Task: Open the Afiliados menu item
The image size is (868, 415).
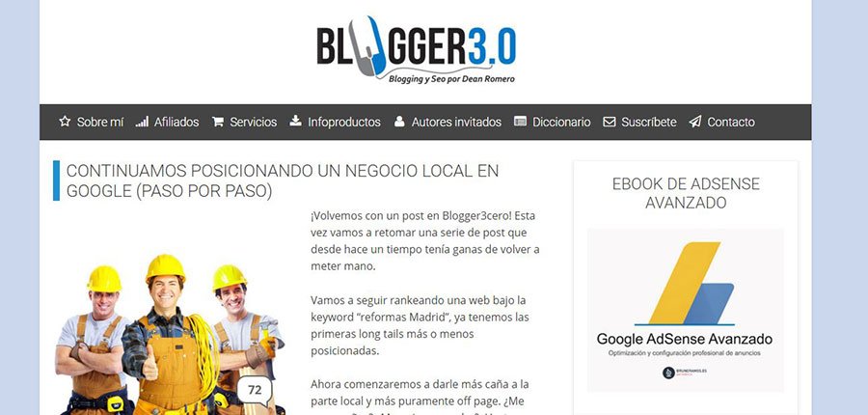Action: click(x=176, y=122)
